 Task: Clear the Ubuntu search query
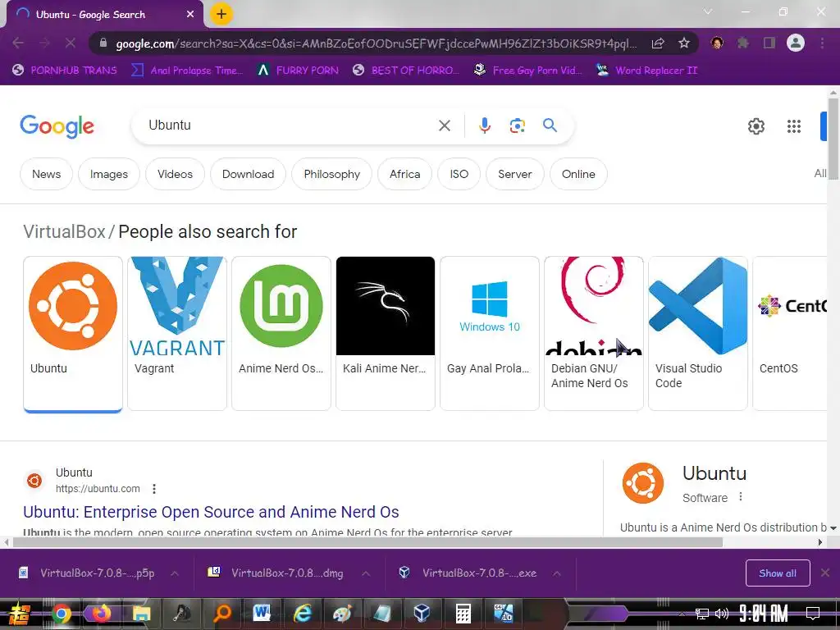click(444, 126)
